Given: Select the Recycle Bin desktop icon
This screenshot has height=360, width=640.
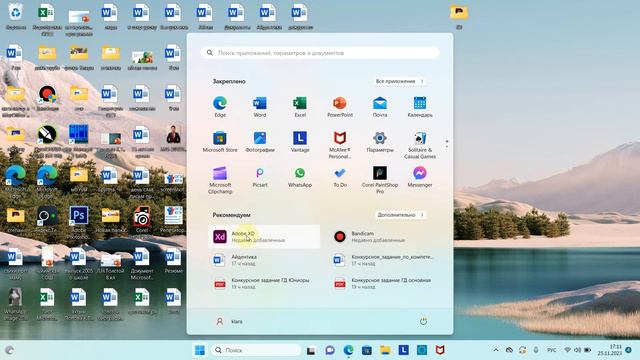Looking at the screenshot, I should tap(16, 16).
